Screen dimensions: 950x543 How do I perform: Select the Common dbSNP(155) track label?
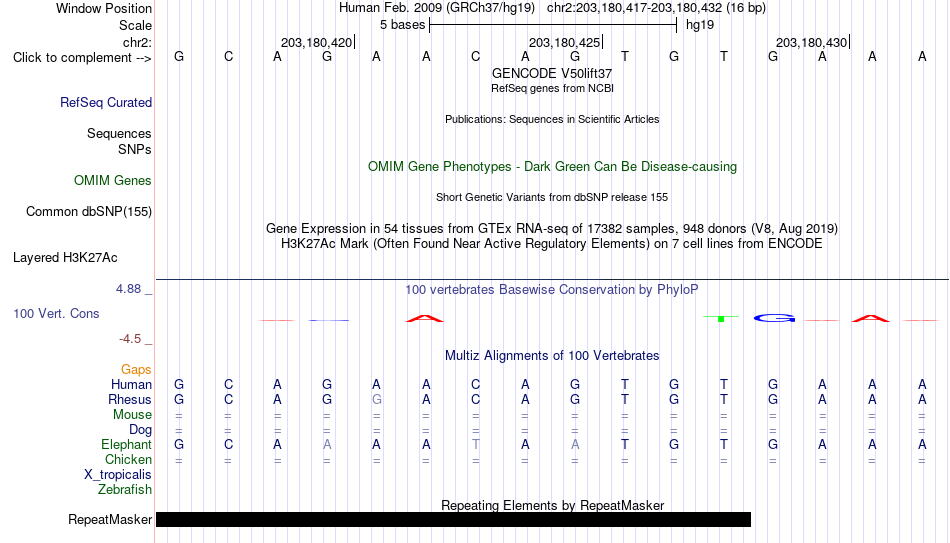coord(88,212)
